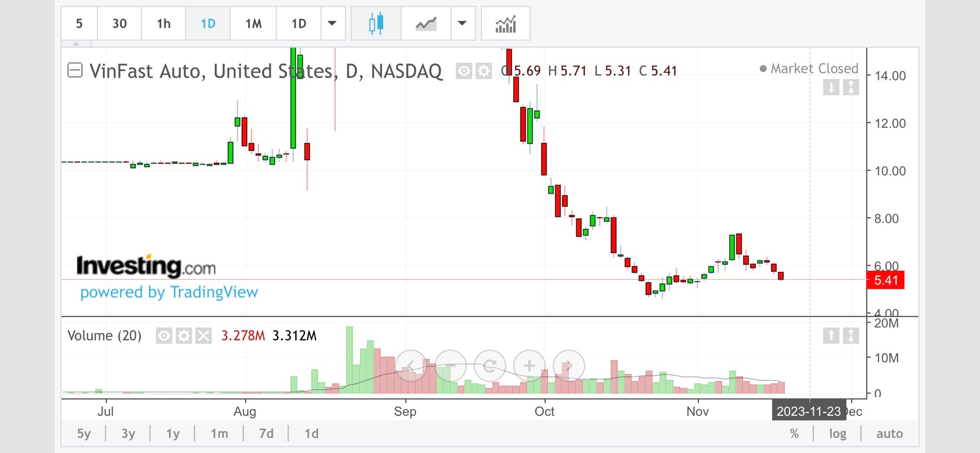Screen dimensions: 980x453
Task: Open settings gear for VinFast Auto series
Action: 484,71
